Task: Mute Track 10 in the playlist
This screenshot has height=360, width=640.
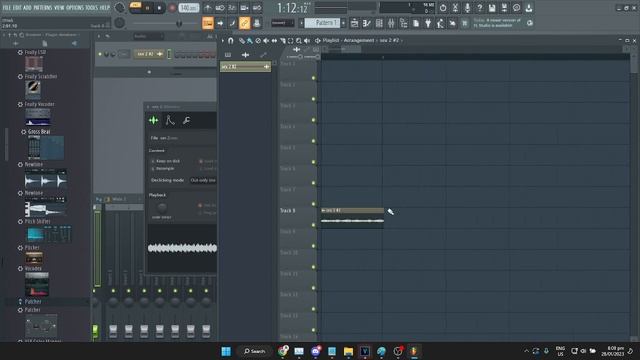Action: [x=313, y=267]
